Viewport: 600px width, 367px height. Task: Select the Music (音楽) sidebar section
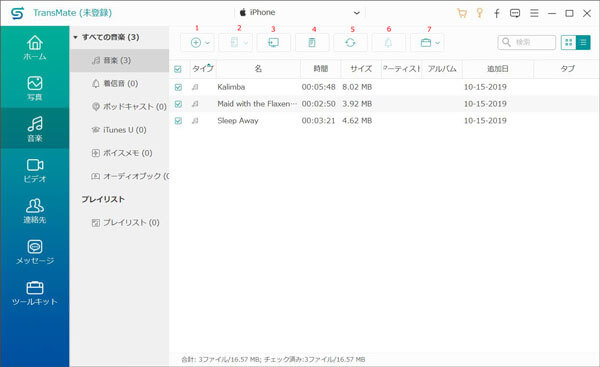click(35, 129)
